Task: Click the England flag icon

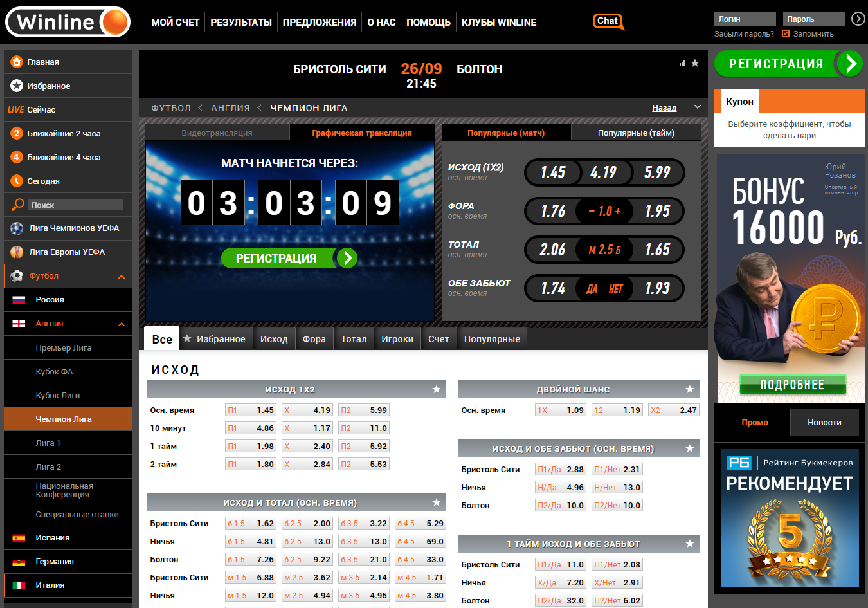Action: coord(19,324)
